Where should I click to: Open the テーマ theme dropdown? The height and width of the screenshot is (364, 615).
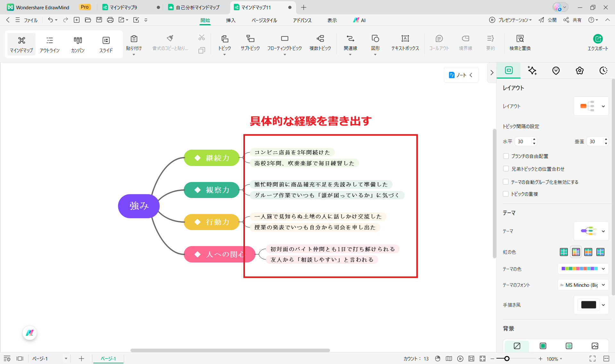click(591, 231)
